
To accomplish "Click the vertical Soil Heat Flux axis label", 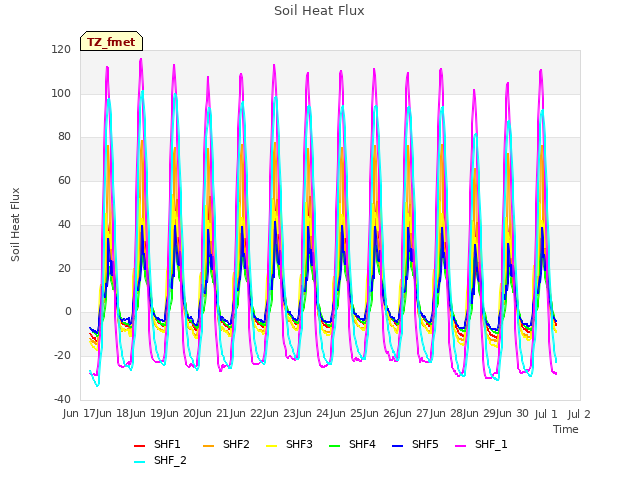I will click(x=15, y=224).
